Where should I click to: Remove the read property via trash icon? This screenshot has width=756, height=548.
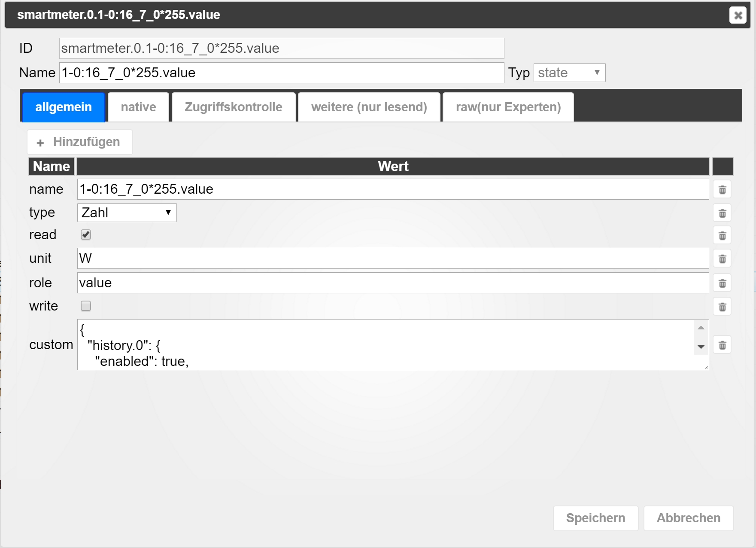click(722, 235)
